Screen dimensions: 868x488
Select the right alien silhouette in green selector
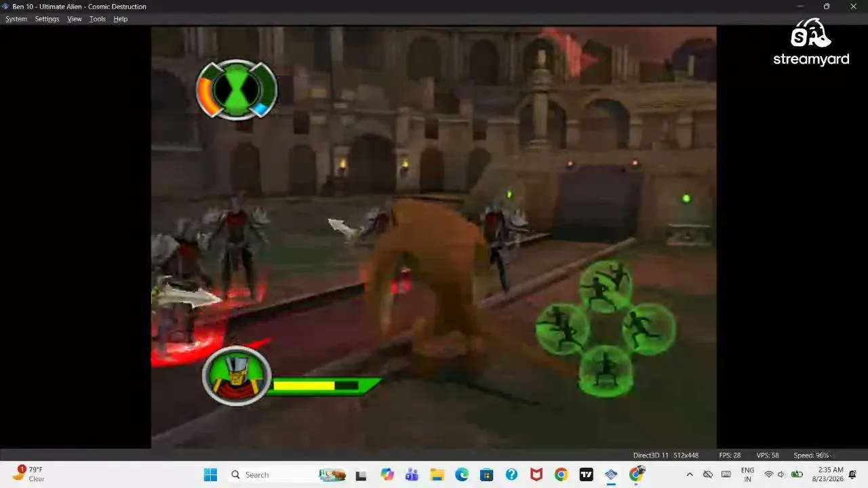(x=650, y=328)
